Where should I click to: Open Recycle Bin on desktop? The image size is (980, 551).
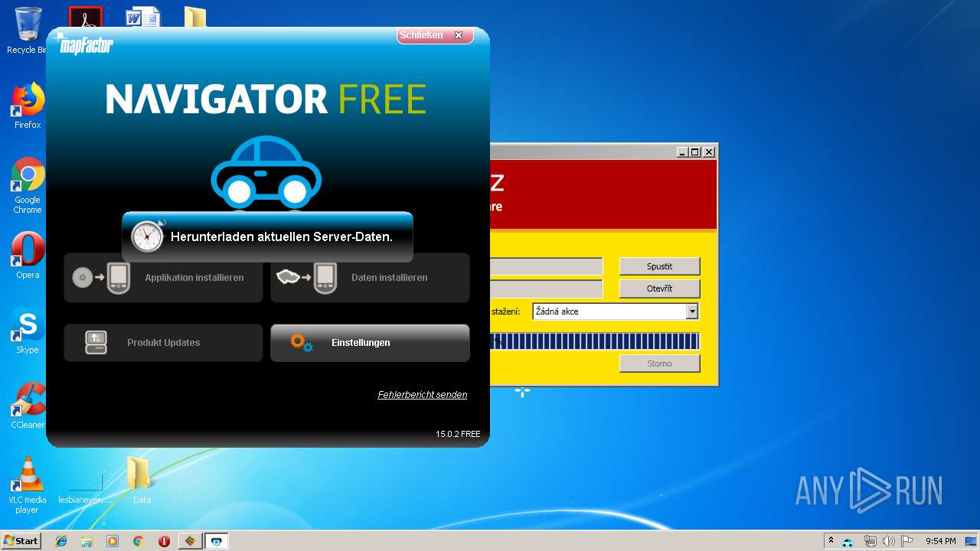coord(28,31)
